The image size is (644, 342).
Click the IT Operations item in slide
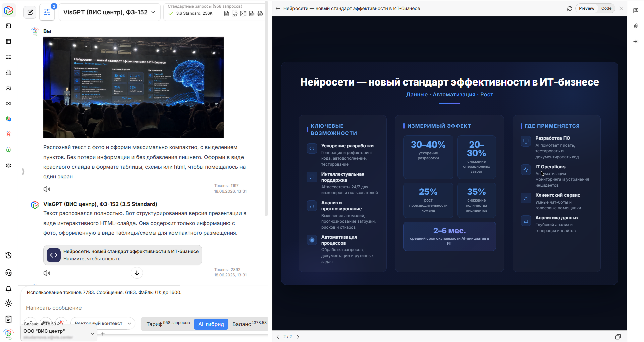pyautogui.click(x=557, y=176)
